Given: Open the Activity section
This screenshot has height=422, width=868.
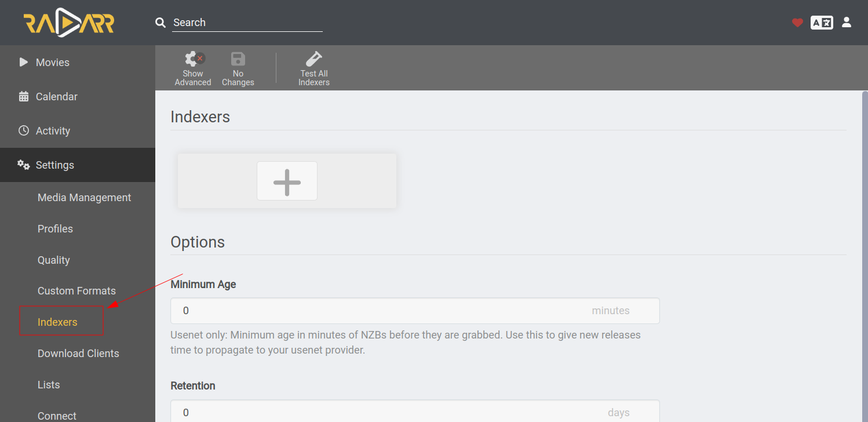Looking at the screenshot, I should pyautogui.click(x=78, y=130).
